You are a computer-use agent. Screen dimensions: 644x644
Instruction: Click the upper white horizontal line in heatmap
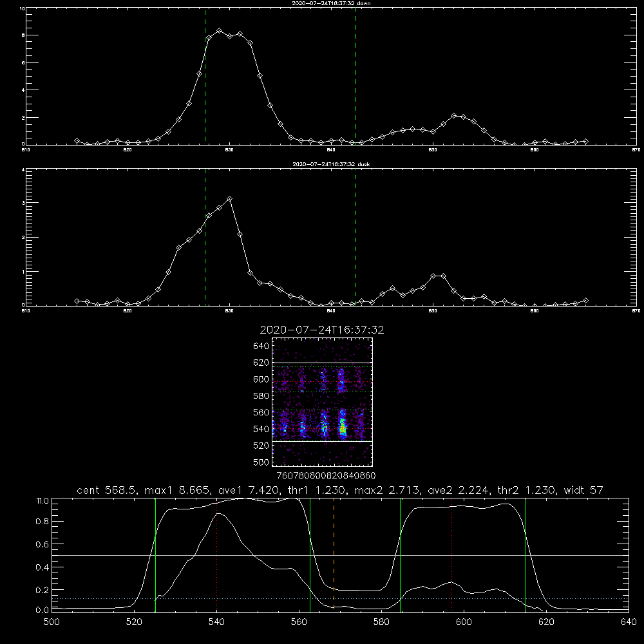(322, 363)
